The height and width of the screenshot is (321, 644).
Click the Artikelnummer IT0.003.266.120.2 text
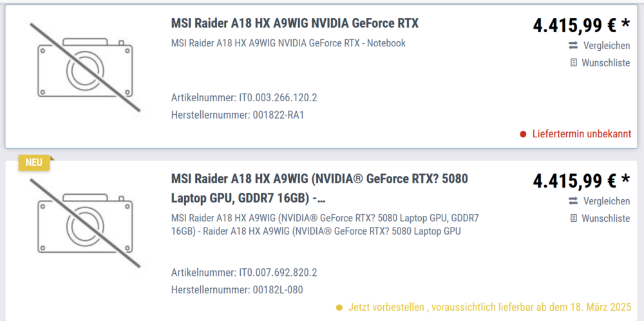[244, 98]
